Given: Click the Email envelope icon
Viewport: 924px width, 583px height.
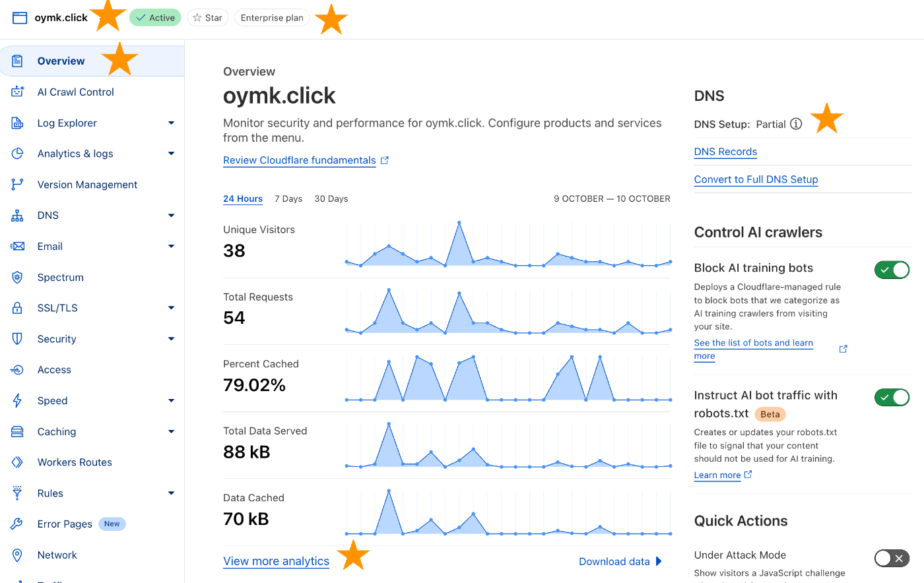Looking at the screenshot, I should pos(18,246).
